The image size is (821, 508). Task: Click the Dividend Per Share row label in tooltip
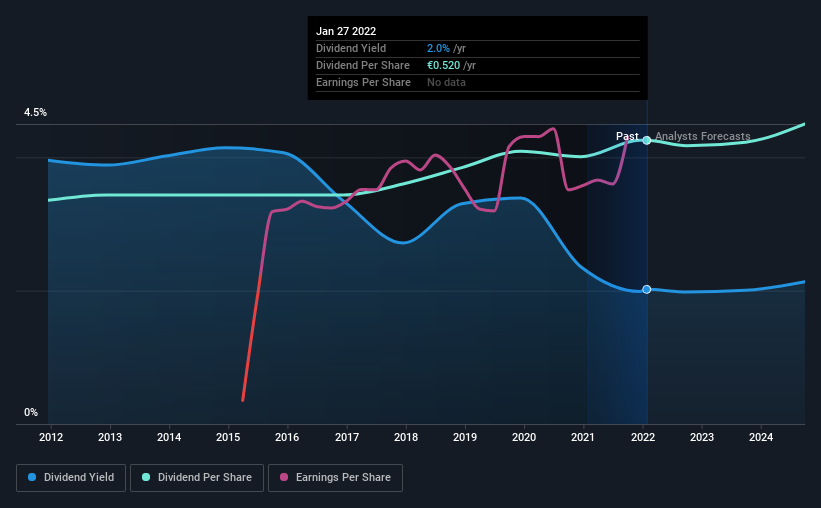[x=363, y=65]
